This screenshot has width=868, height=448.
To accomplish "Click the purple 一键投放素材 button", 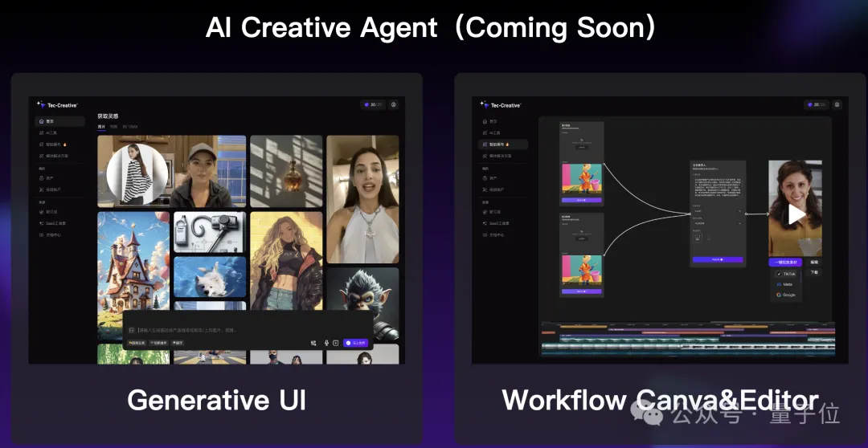I will click(x=784, y=263).
